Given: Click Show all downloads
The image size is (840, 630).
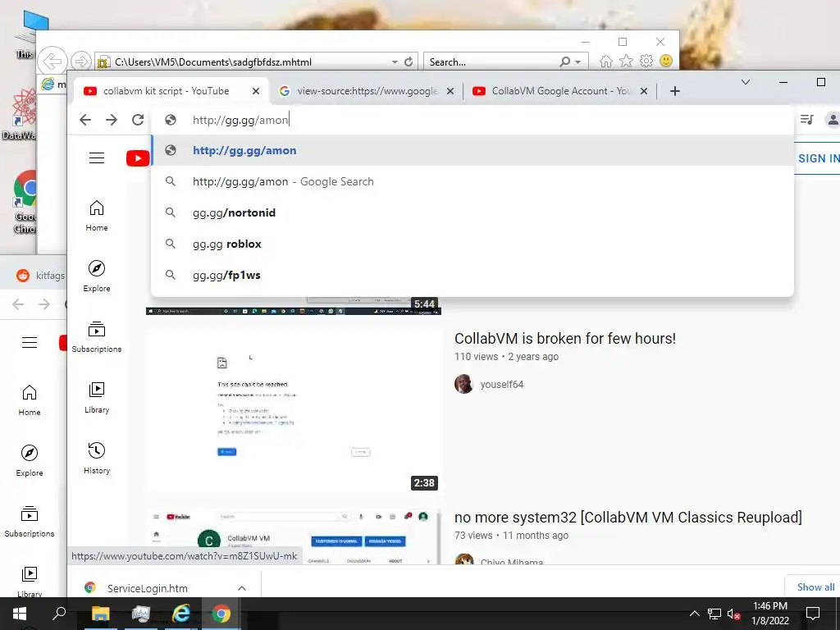Looking at the screenshot, I should [x=815, y=587].
